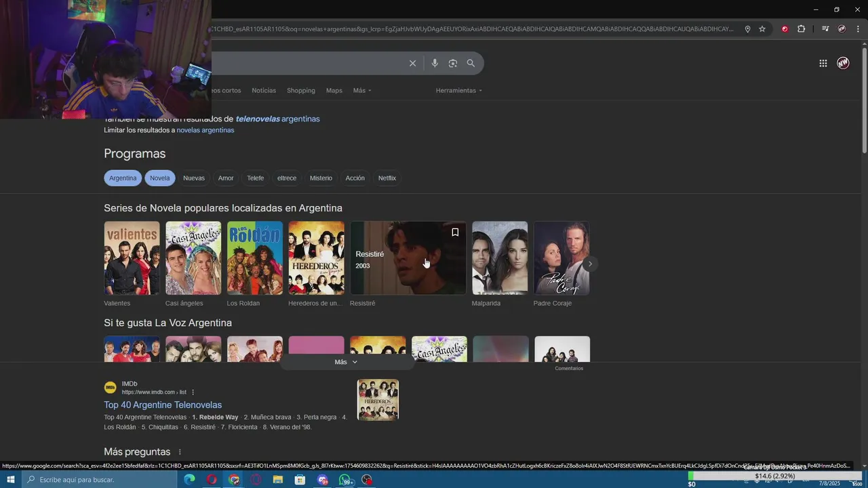The image size is (868, 488).
Task: Clear the search box with the X icon
Action: pos(412,63)
